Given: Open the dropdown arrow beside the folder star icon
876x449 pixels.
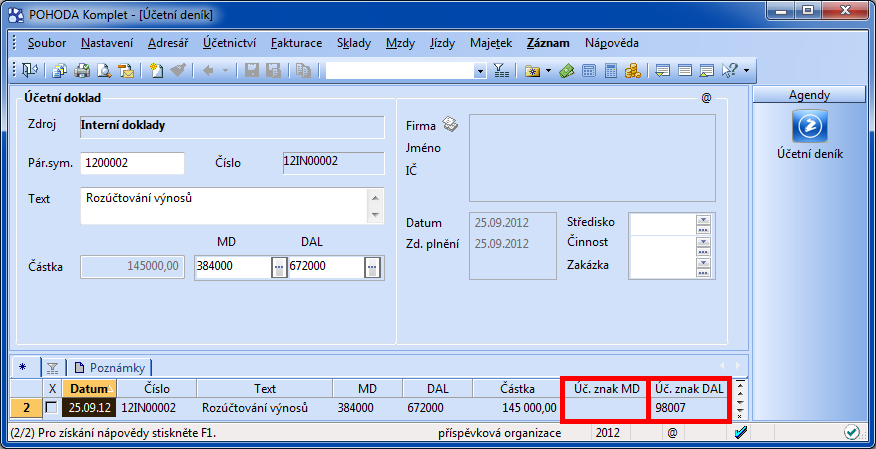Looking at the screenshot, I should (548, 71).
